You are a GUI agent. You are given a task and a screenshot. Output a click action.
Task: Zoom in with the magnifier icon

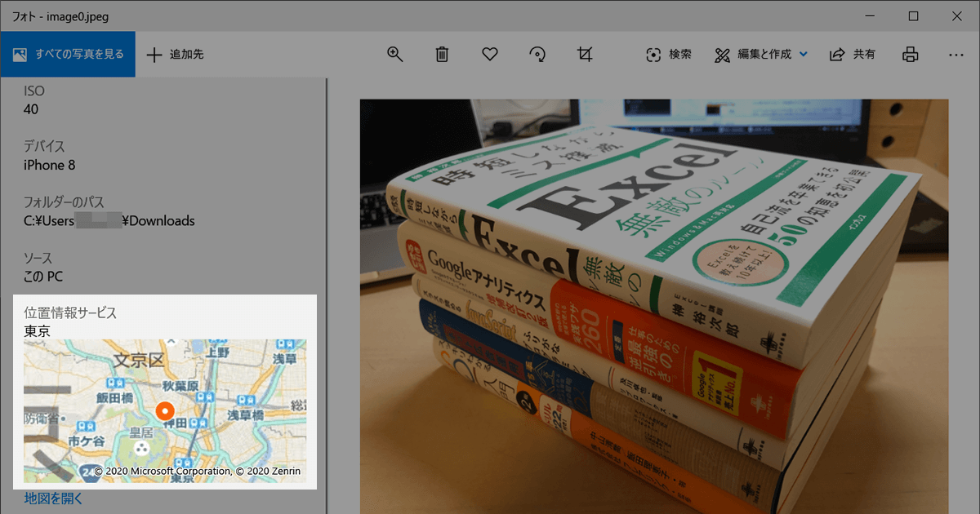tap(395, 55)
